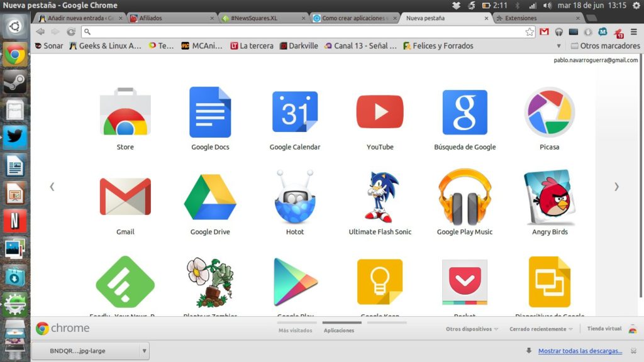Launch the Ultimate Flash Sonic game

(x=380, y=198)
